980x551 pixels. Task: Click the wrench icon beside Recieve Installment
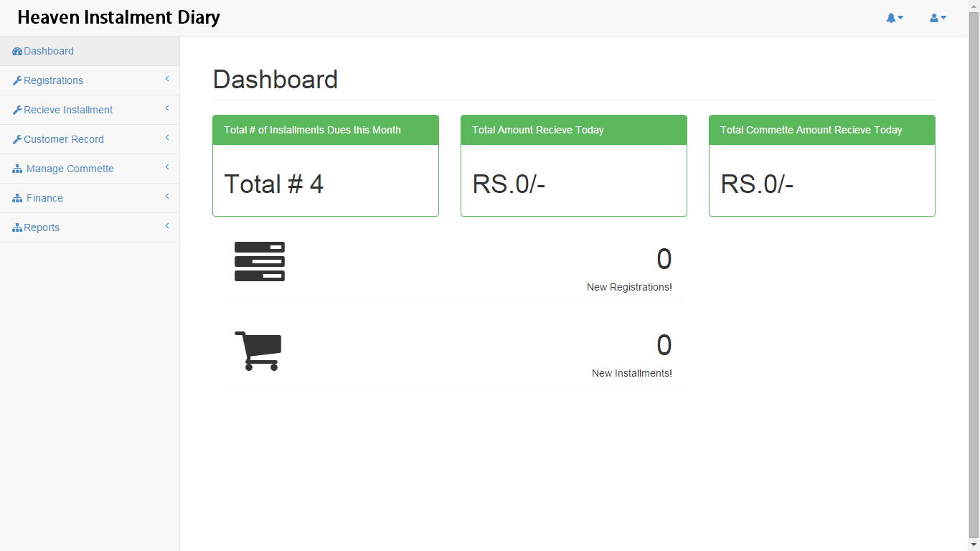[x=17, y=110]
